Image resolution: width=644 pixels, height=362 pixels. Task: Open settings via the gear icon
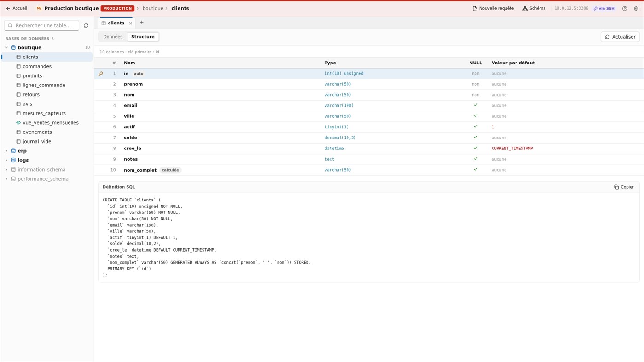tap(636, 9)
